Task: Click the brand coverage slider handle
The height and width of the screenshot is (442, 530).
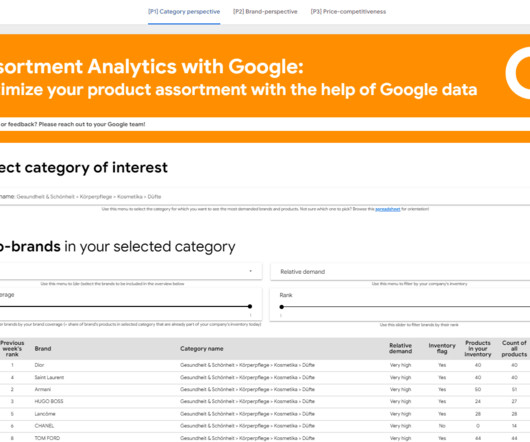Action: pos(250,306)
